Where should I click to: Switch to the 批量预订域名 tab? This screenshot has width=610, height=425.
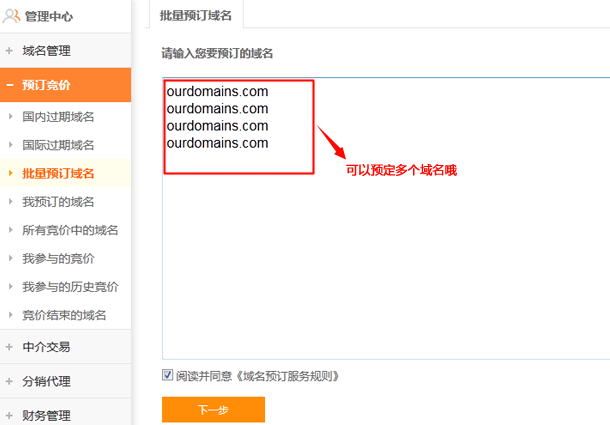tap(195, 15)
